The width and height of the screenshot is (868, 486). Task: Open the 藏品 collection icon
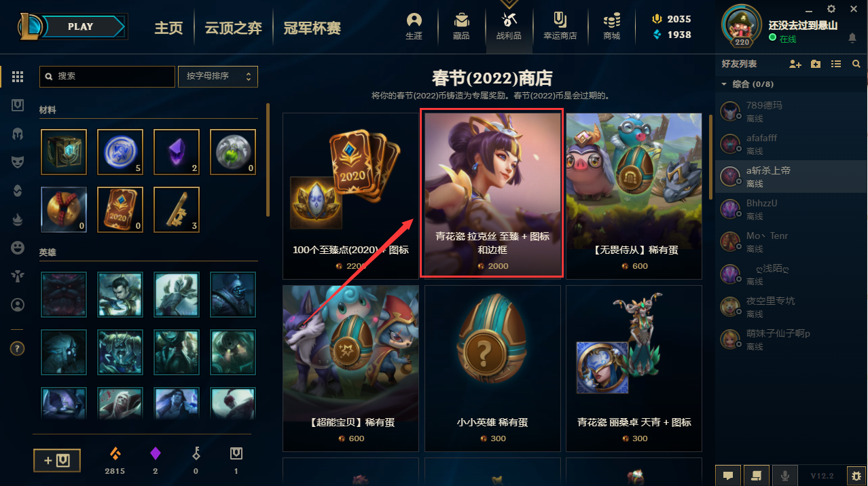(461, 26)
